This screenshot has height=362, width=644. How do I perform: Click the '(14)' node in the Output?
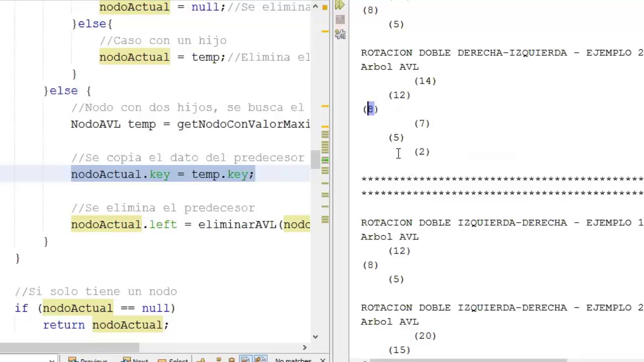[x=425, y=81]
